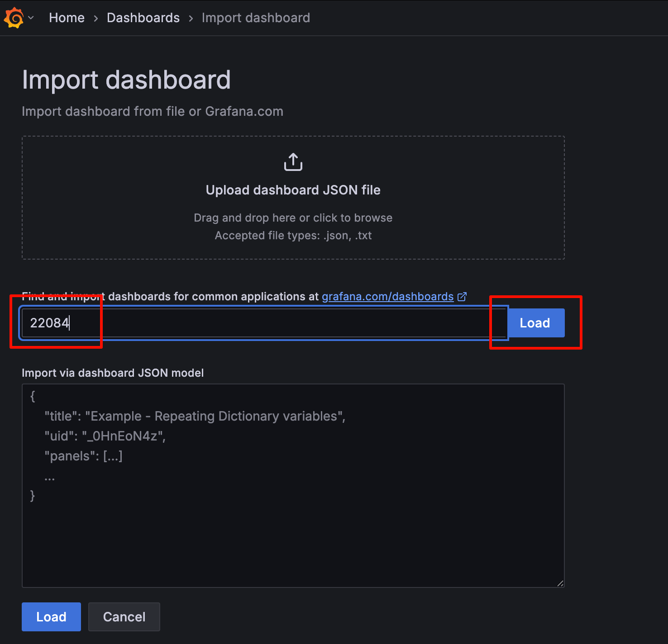668x644 pixels.
Task: Click the 'Import via dashboard JSON model' label
Action: click(113, 373)
